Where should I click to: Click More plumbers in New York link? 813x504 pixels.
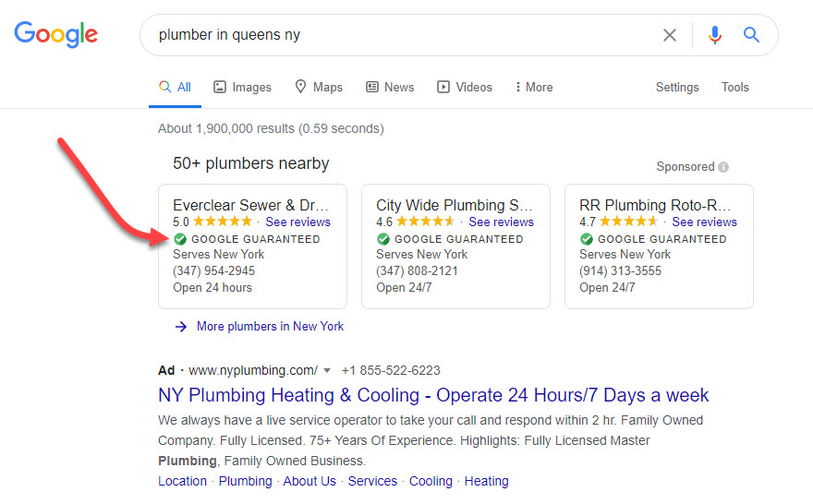click(269, 326)
